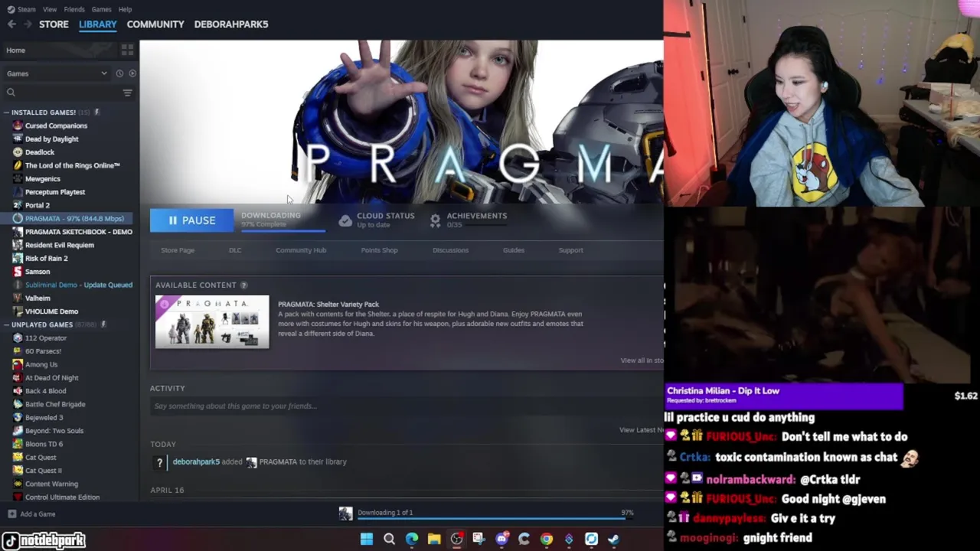Go back with the left arrow
This screenshot has height=551, width=980.
[x=11, y=24]
